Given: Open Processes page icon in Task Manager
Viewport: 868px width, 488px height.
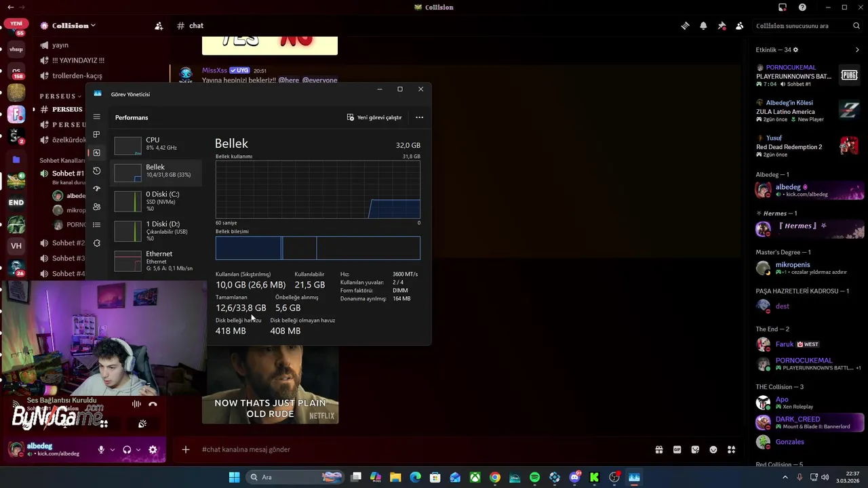Looking at the screenshot, I should (x=97, y=134).
